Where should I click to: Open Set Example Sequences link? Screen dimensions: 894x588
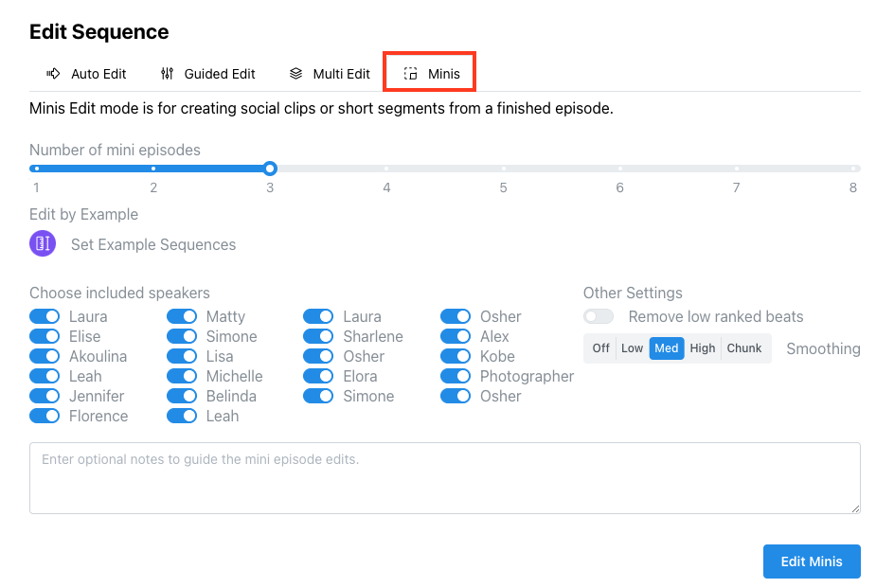[153, 244]
